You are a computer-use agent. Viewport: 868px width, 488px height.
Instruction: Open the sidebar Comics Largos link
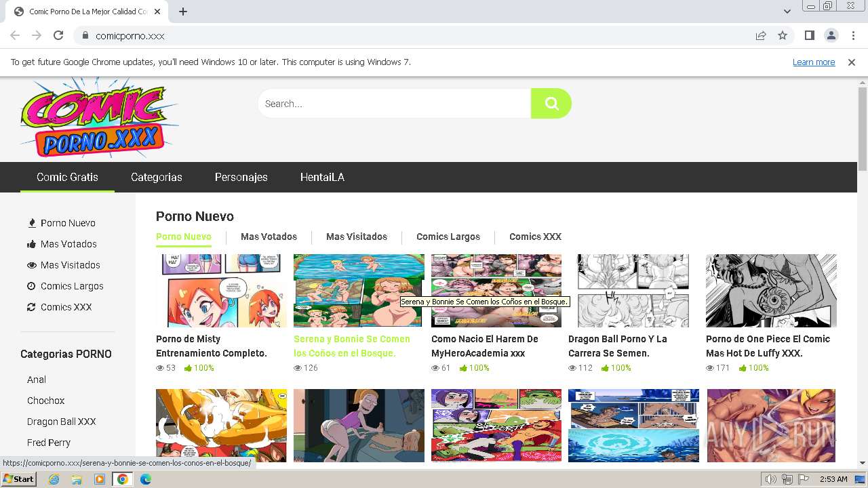(72, 286)
